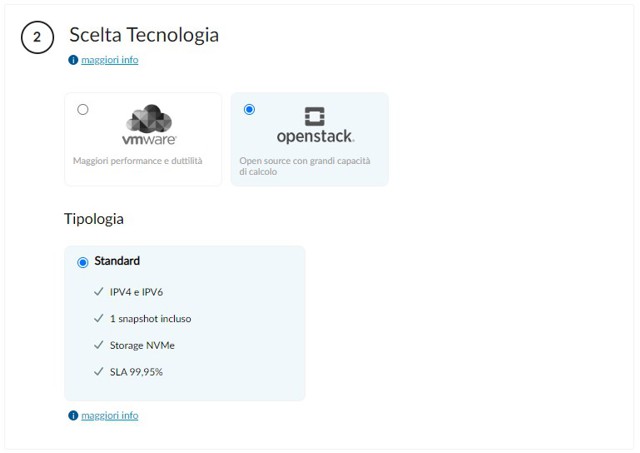Click the info icon under Scelta Tecnologia
Image resolution: width=640 pixels, height=453 pixels.
coord(73,60)
